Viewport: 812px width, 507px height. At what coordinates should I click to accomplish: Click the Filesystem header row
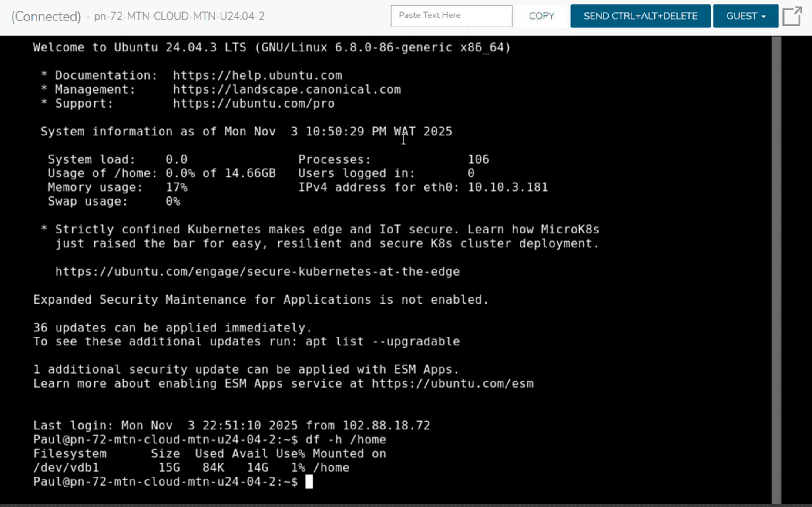[x=209, y=453]
